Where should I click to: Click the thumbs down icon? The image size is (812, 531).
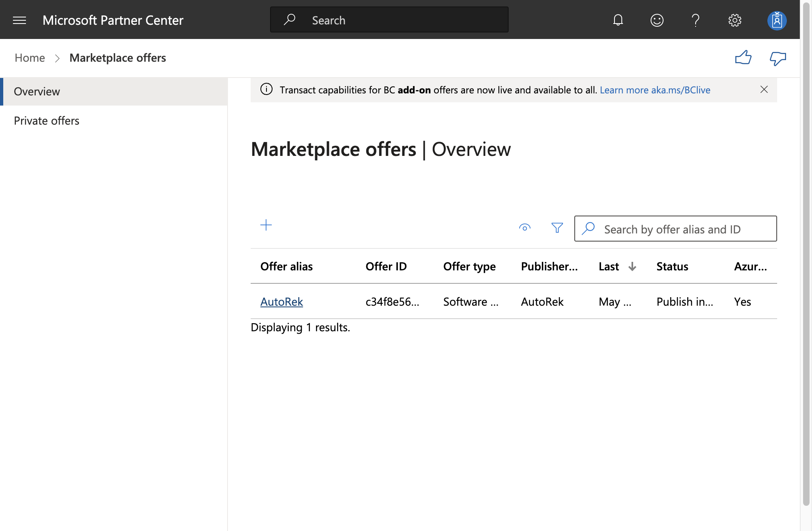click(x=778, y=58)
